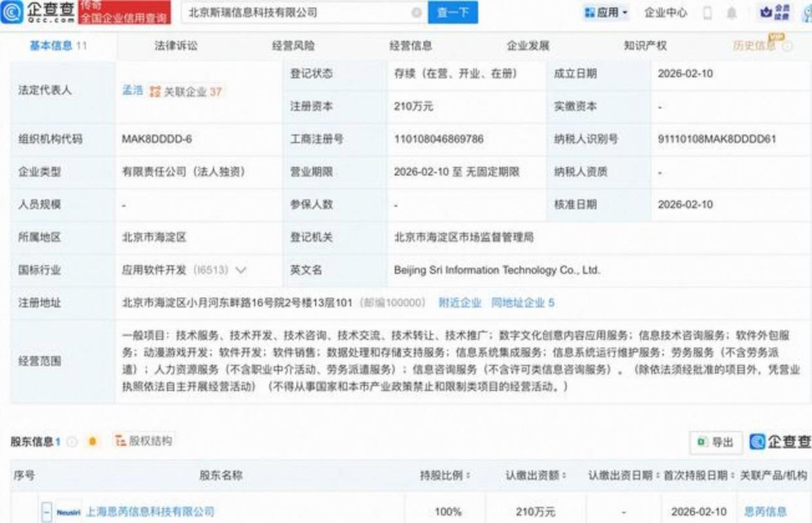Open the 知识产权 tab
Screen dimensions: 812x523
click(645, 46)
